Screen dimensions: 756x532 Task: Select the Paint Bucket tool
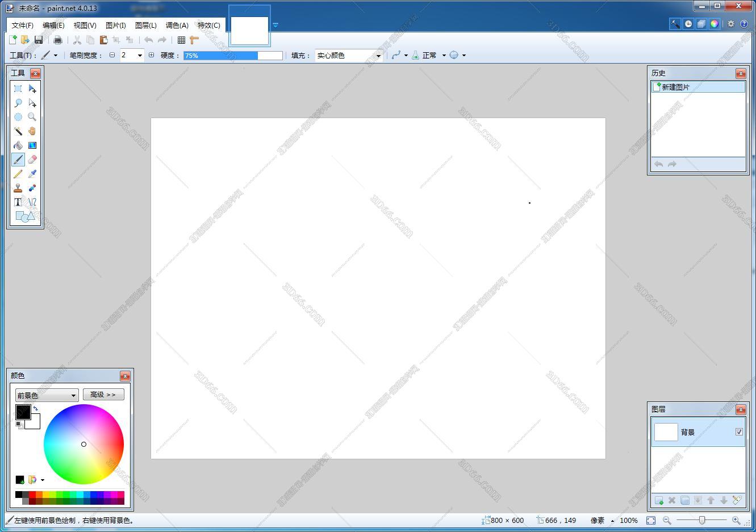click(x=18, y=145)
